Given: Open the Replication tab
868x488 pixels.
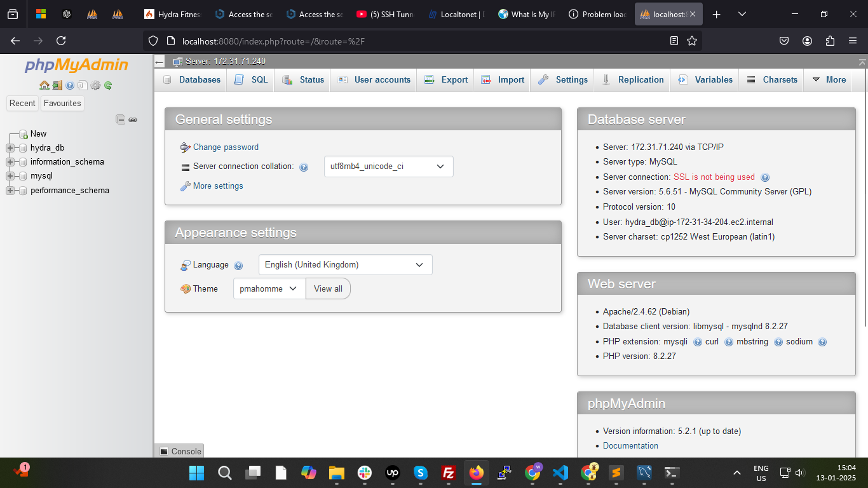Looking at the screenshot, I should click(632, 80).
